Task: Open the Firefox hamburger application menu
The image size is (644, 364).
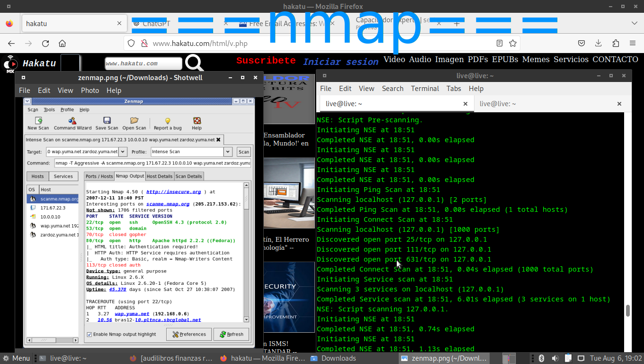Action: pyautogui.click(x=633, y=43)
